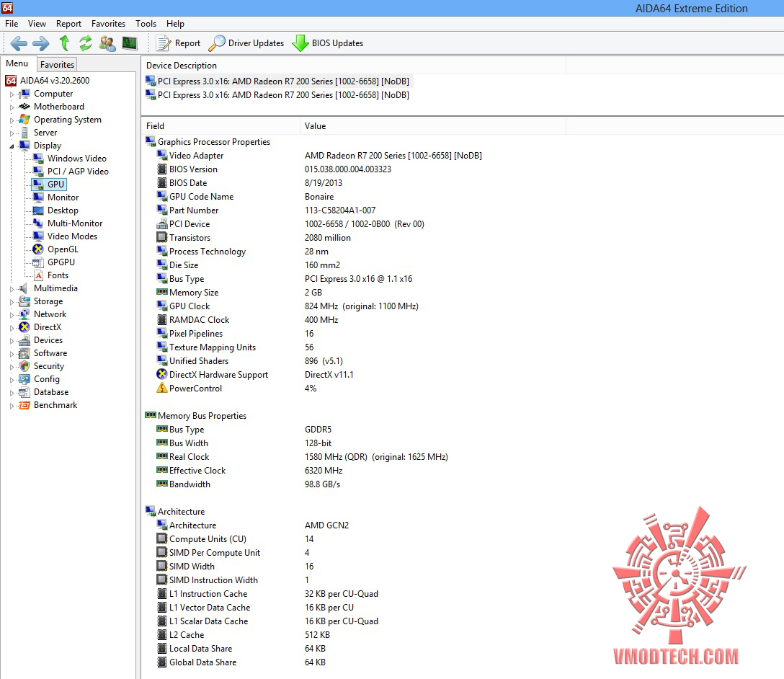This screenshot has height=679, width=784.
Task: Open the File menu
Action: pyautogui.click(x=12, y=24)
